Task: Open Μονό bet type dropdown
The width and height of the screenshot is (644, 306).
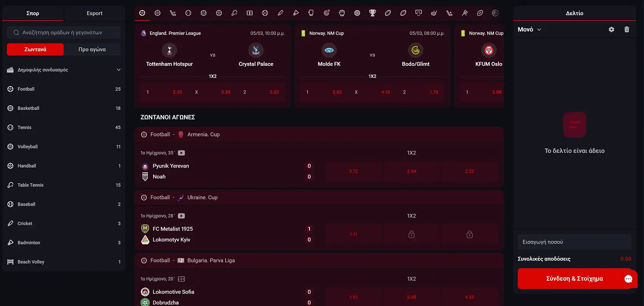Action: point(529,30)
